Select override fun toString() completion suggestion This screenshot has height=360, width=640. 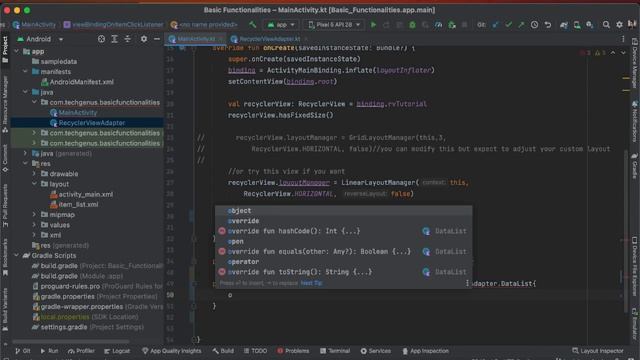tap(344, 272)
